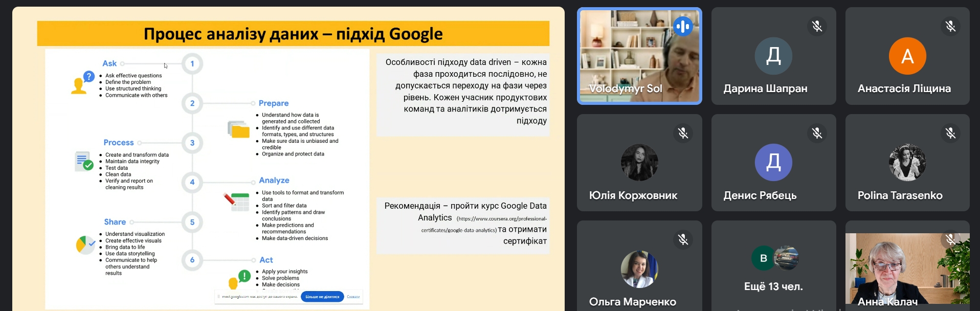This screenshot has height=311, width=980.
Task: Click the 'Рекомендація – пройти курс' text box
Action: [x=463, y=226]
